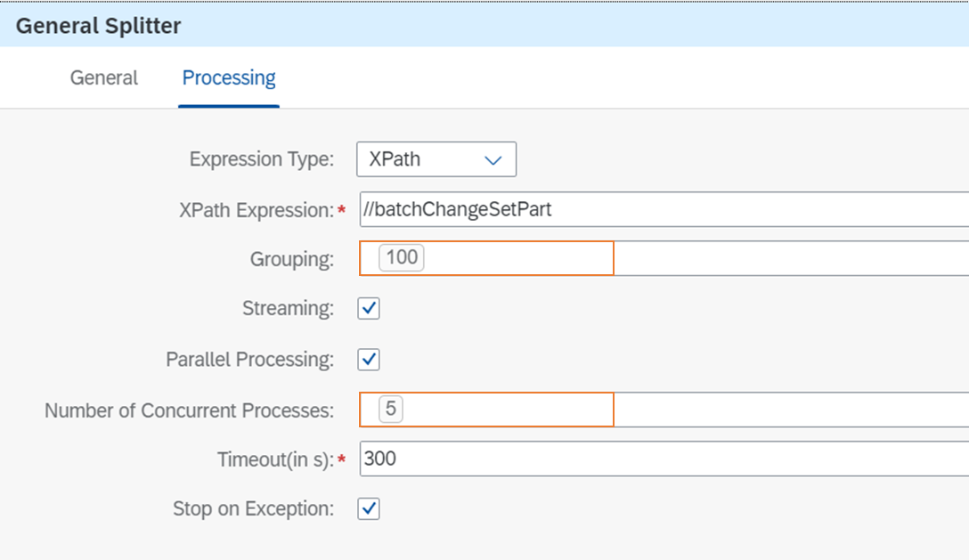Click the chevron arrow in the XPath combo box
This screenshot has width=969, height=560.
coord(493,161)
